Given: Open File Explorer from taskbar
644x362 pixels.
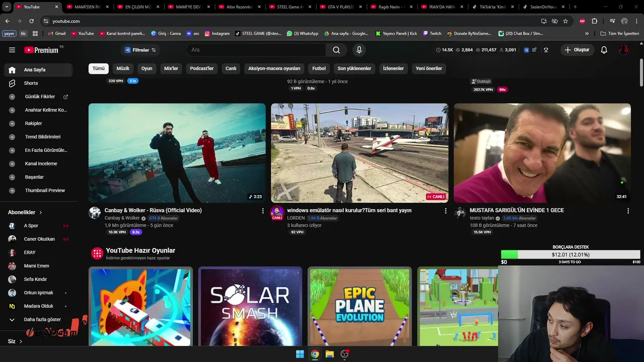Looking at the screenshot, I should [x=330, y=354].
